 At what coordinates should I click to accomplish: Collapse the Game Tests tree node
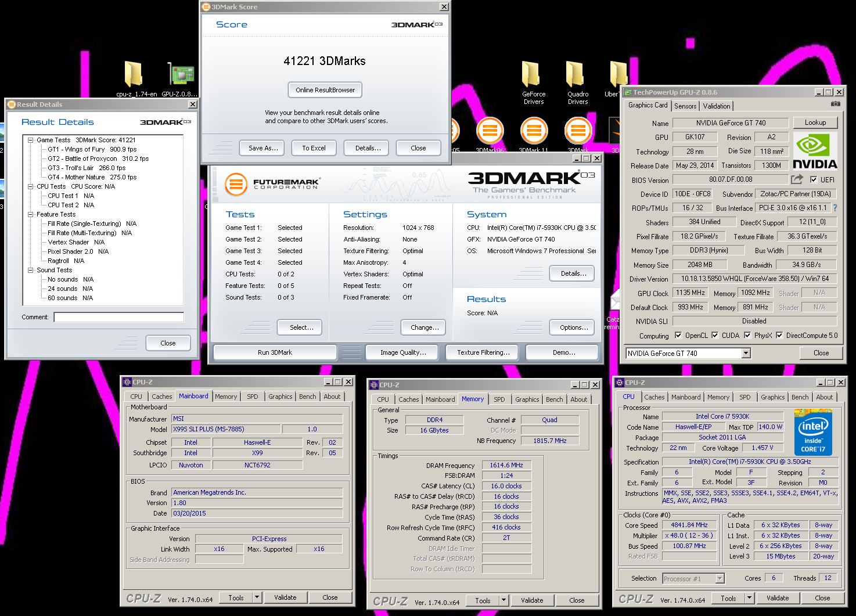31,140
